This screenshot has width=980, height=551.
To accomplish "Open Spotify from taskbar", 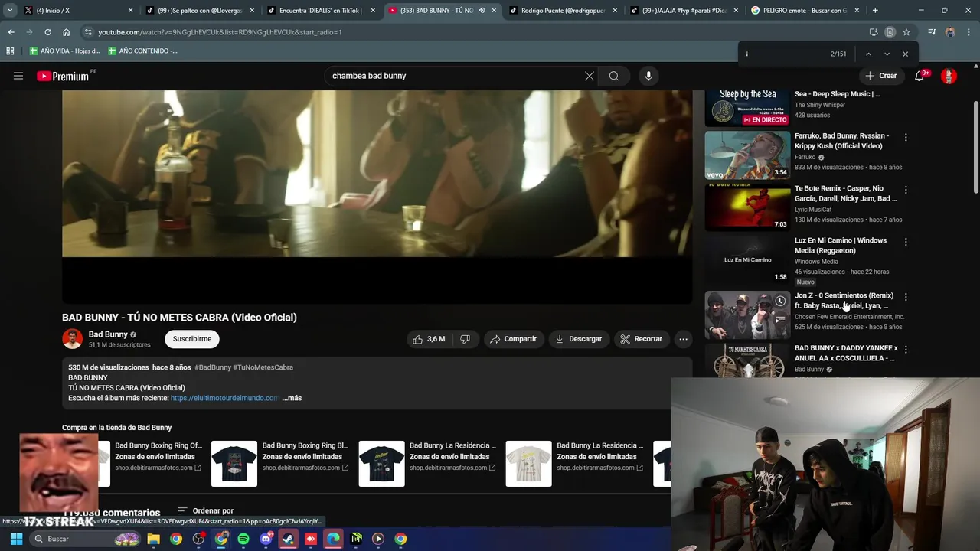I will (x=243, y=539).
